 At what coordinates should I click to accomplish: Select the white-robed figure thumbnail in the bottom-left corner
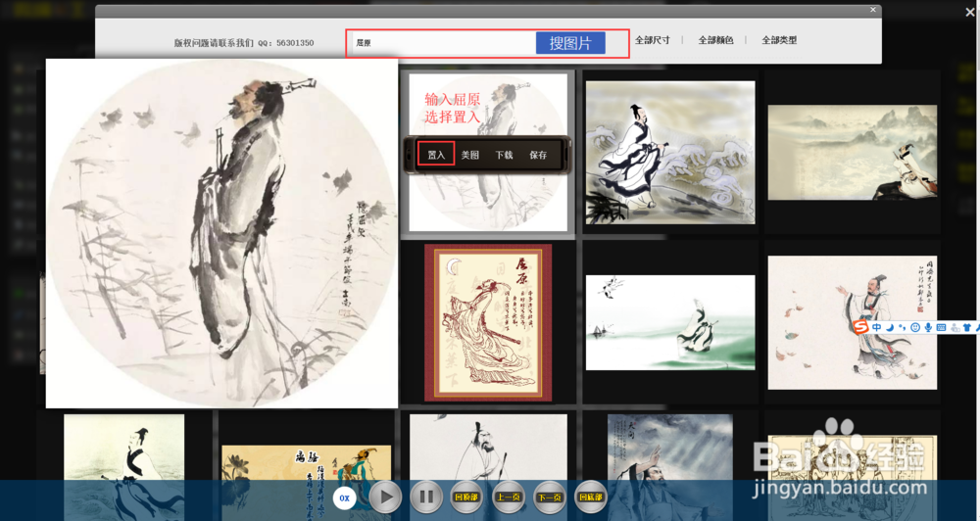123,467
